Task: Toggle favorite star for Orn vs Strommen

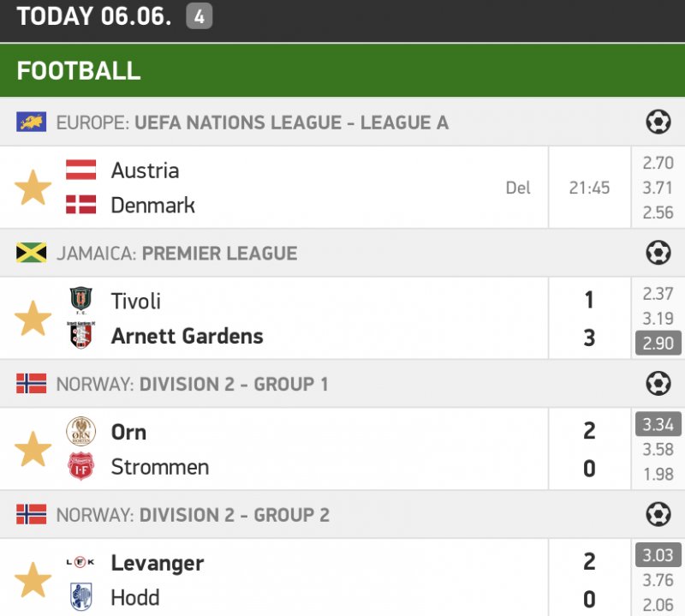Action: point(33,449)
